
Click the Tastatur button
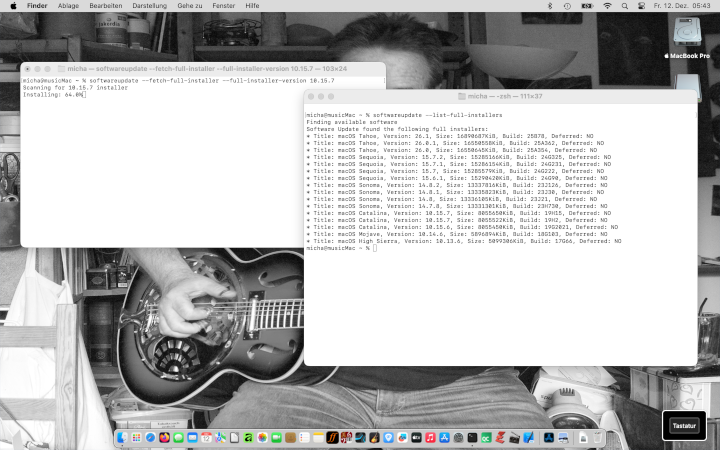pyautogui.click(x=684, y=425)
